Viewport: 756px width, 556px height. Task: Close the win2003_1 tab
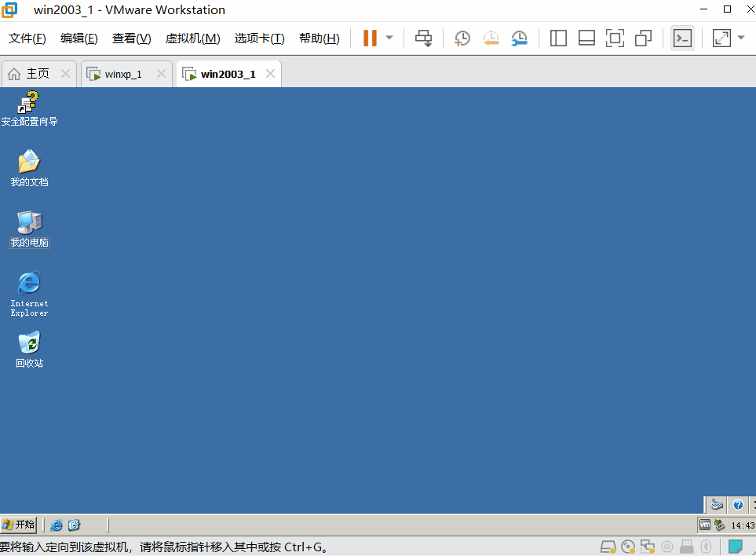pos(271,74)
